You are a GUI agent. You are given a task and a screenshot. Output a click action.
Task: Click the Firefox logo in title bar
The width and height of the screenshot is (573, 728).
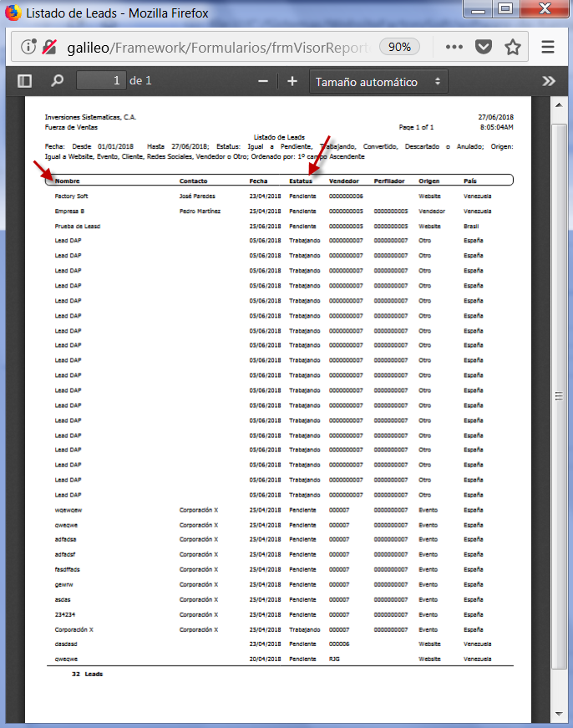[13, 12]
